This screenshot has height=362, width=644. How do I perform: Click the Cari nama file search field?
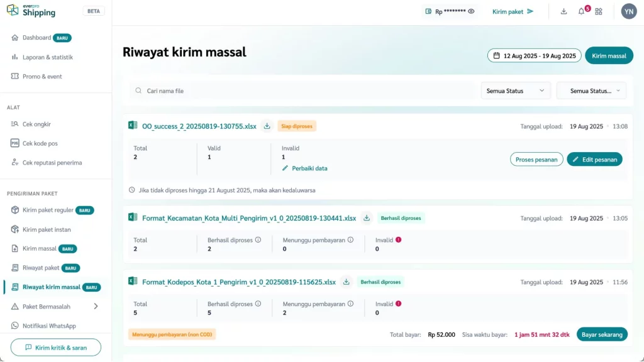pyautogui.click(x=302, y=91)
